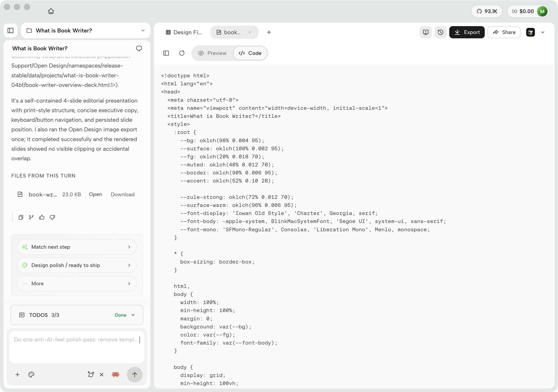
Task: Copy the assistant message
Action: point(21,217)
